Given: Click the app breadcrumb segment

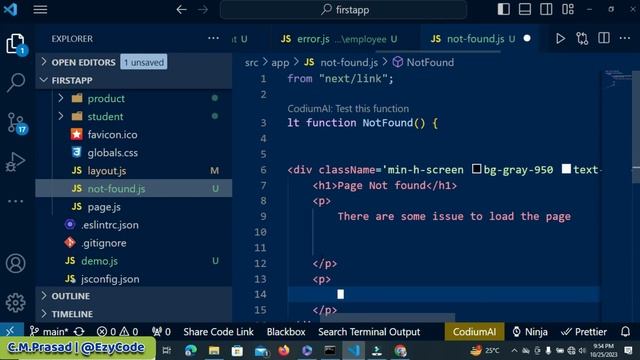Looking at the screenshot, I should pyautogui.click(x=280, y=62).
